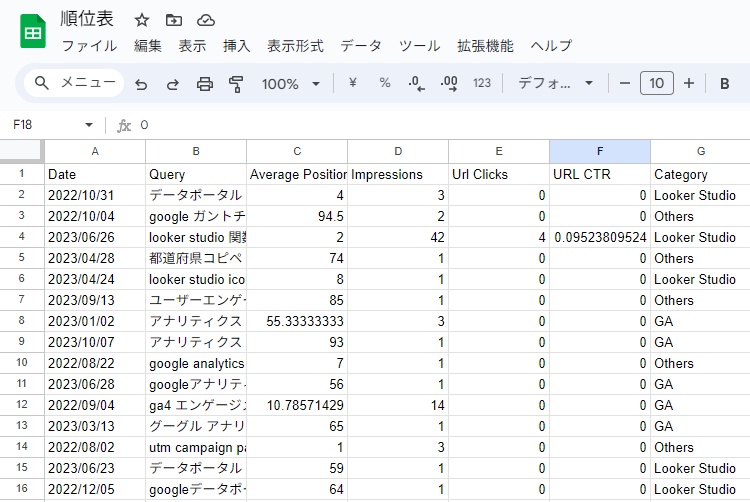Click the move to folder icon
This screenshot has height=502, width=750.
click(x=174, y=20)
